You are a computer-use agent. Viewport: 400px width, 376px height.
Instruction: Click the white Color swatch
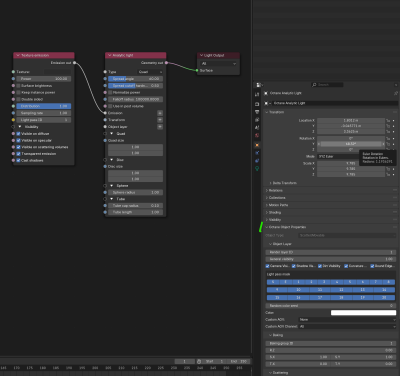363,313
